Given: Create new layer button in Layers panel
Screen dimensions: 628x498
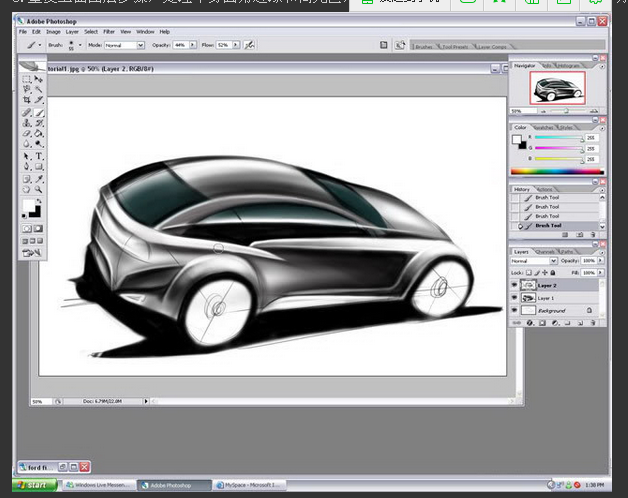Looking at the screenshot, I should 580,323.
